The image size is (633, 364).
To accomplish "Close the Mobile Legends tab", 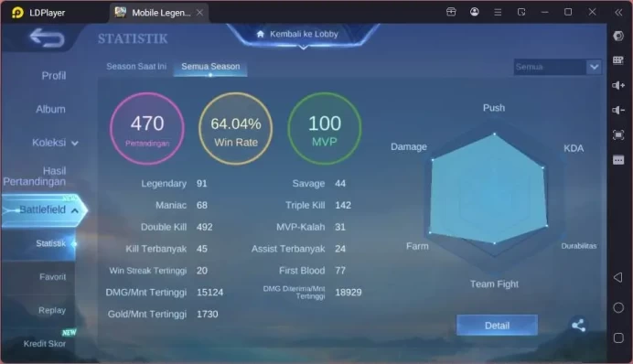I will (x=199, y=13).
